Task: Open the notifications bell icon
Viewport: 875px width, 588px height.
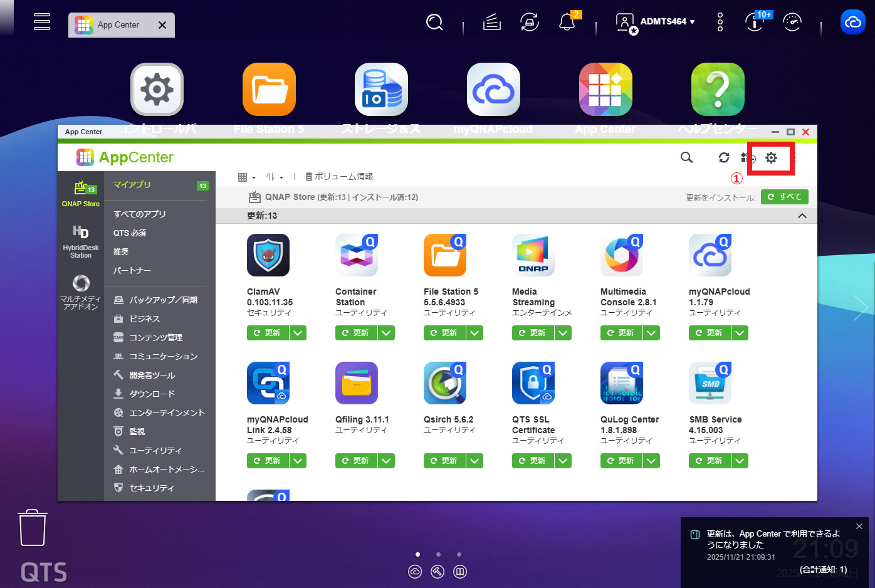Action: click(567, 23)
